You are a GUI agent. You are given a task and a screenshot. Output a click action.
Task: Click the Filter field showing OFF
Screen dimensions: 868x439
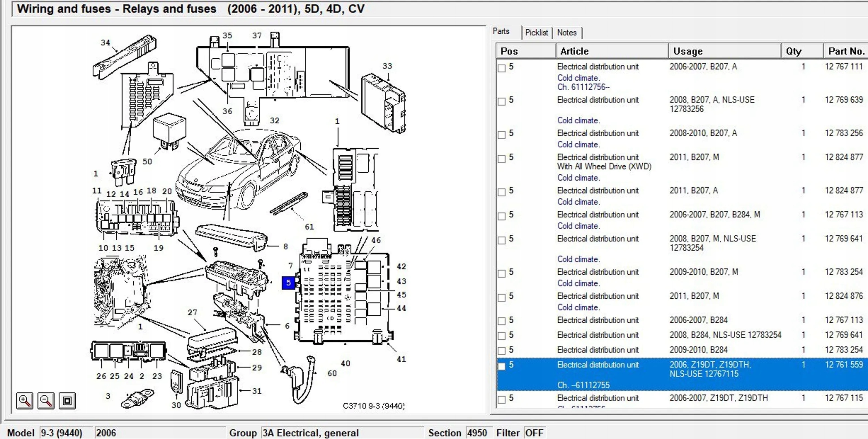[x=534, y=433]
